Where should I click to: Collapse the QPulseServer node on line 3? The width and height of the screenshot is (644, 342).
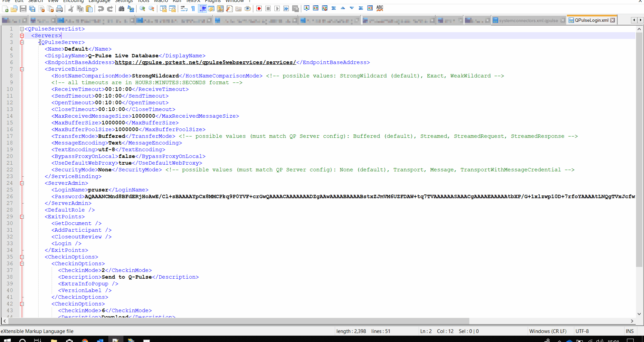click(22, 42)
